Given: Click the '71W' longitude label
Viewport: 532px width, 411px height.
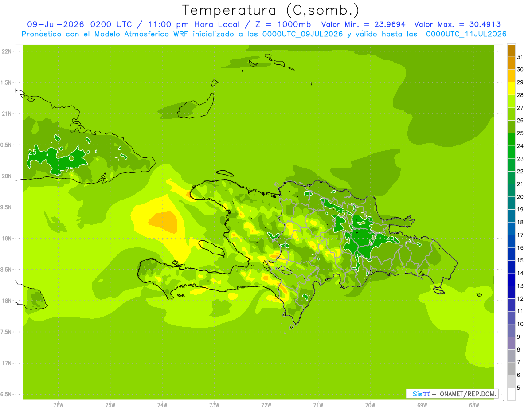Looking at the screenshot, I should pos(318,405).
